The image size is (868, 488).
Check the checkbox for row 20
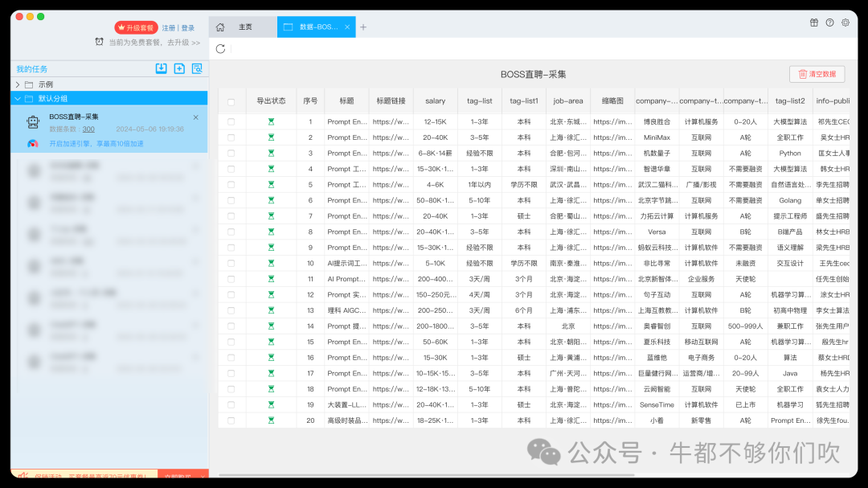[231, 420]
